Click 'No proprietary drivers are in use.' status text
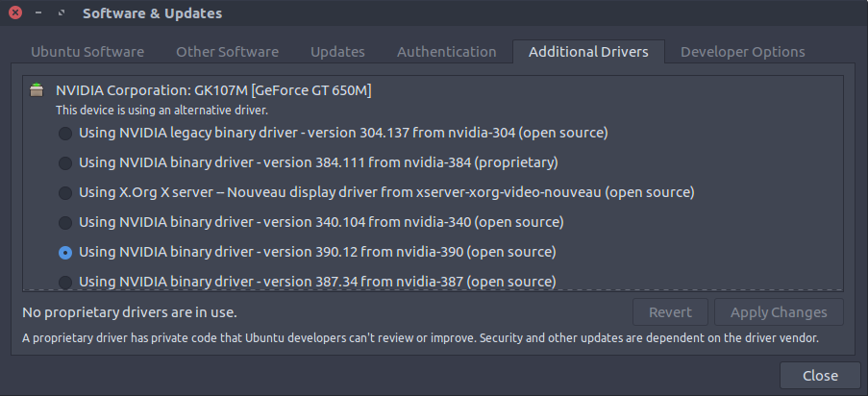 click(x=130, y=313)
